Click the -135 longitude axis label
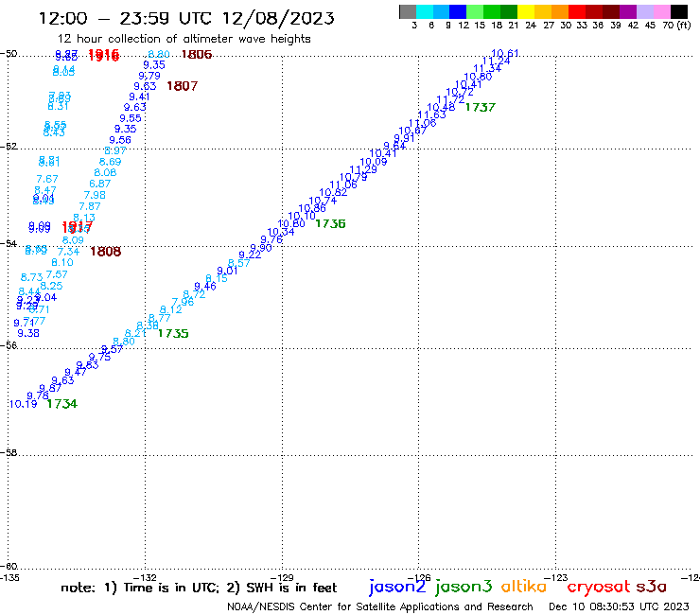700x615 pixels. pyautogui.click(x=9, y=578)
